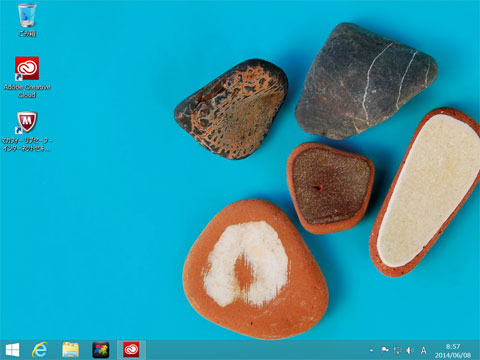Click the Windows Start button
The height and width of the screenshot is (360, 480).
coord(13,350)
